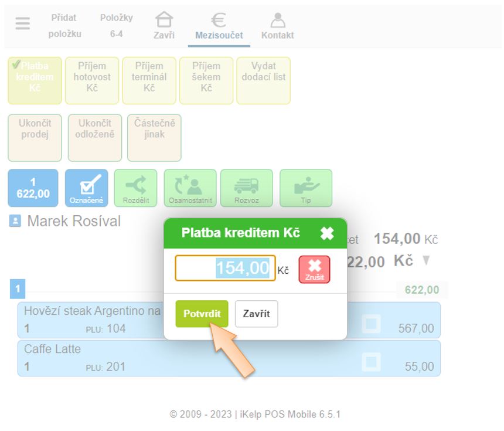The image size is (504, 431).
Task: Click the payment amount input field
Action: pyautogui.click(x=225, y=269)
